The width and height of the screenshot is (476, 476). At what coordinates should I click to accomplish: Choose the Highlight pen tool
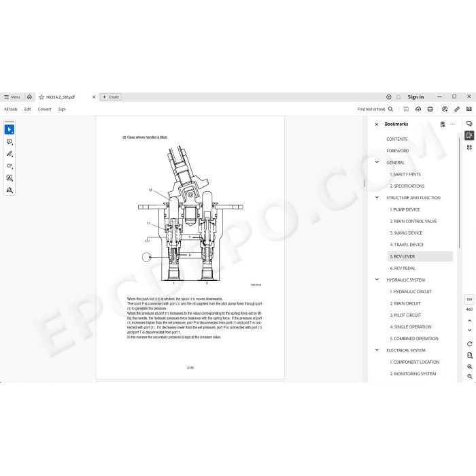[10, 154]
